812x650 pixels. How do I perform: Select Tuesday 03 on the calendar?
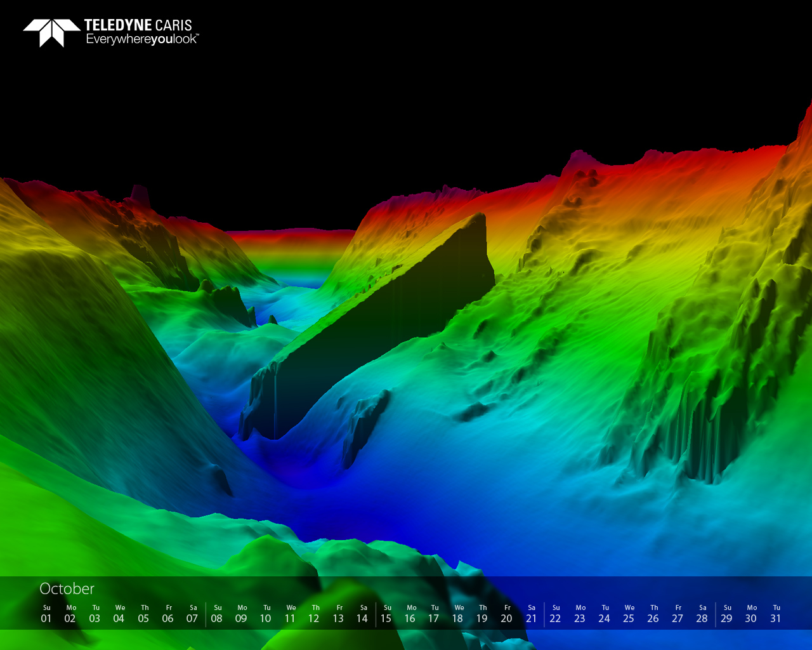coord(95,614)
